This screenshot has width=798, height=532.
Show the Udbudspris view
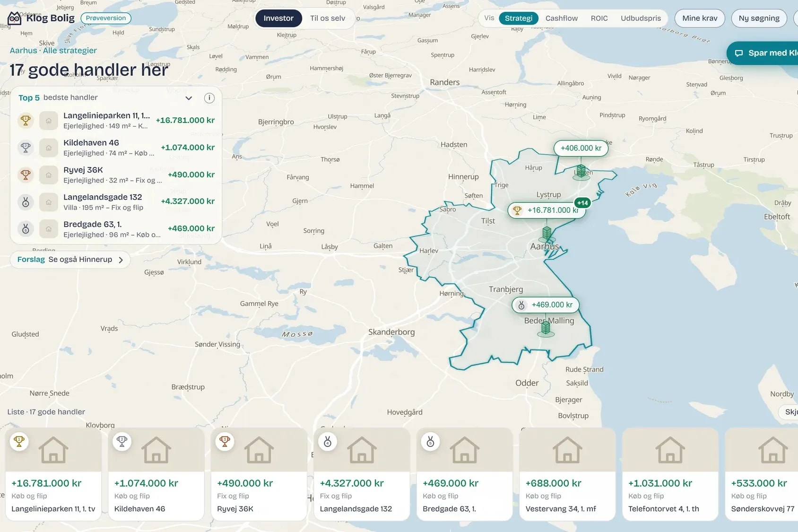[641, 18]
